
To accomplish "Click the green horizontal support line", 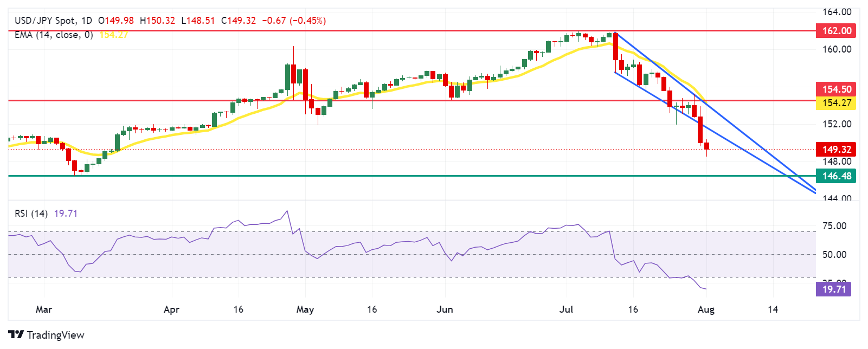I will pos(380,176).
